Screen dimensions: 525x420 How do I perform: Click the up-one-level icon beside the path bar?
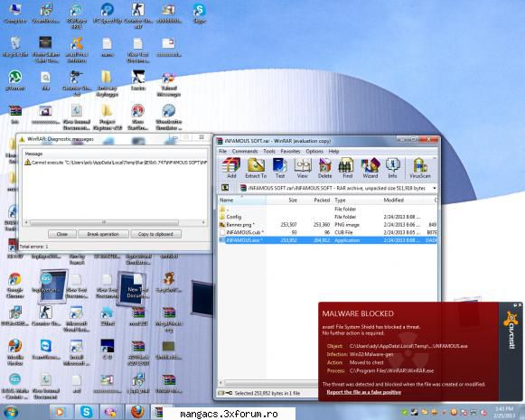point(225,188)
